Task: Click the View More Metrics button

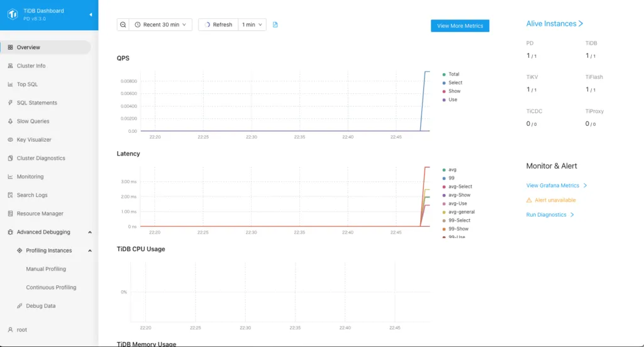Action: click(460, 25)
